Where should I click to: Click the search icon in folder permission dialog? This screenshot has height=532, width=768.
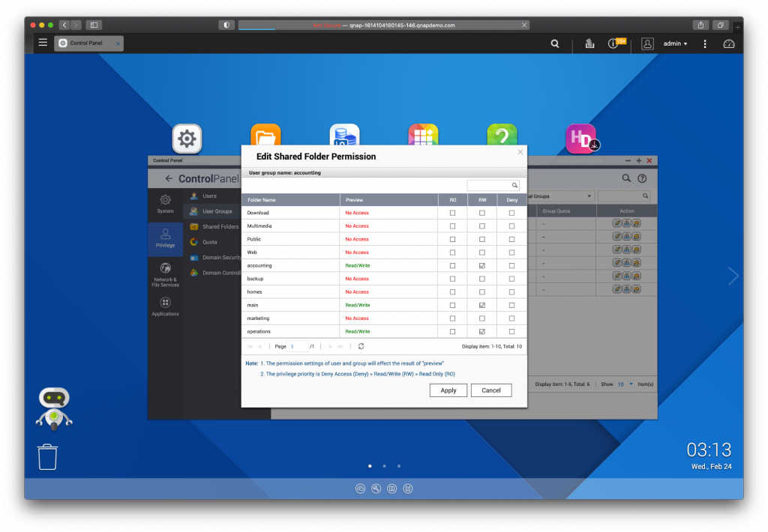click(514, 185)
